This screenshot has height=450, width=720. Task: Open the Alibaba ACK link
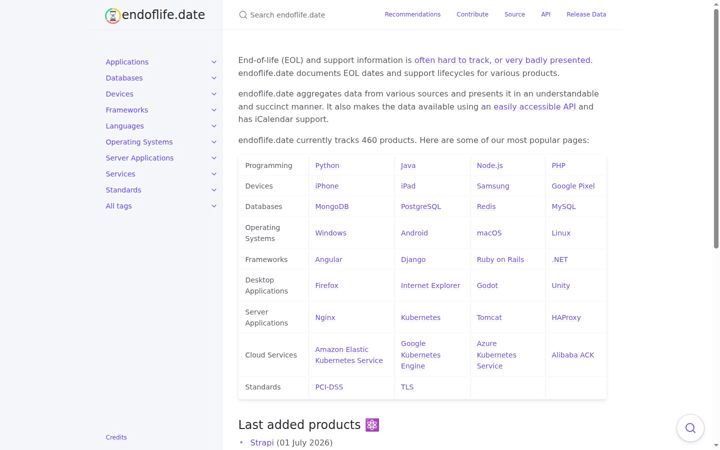pos(573,355)
